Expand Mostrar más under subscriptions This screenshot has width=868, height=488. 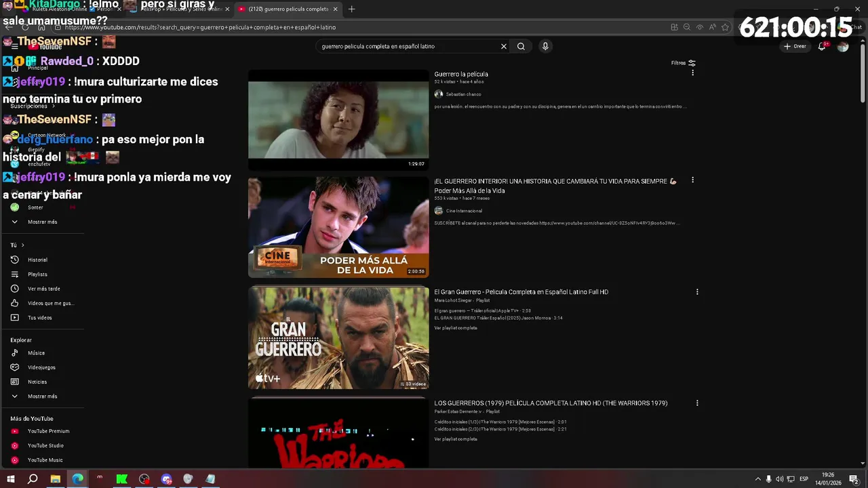pos(42,222)
